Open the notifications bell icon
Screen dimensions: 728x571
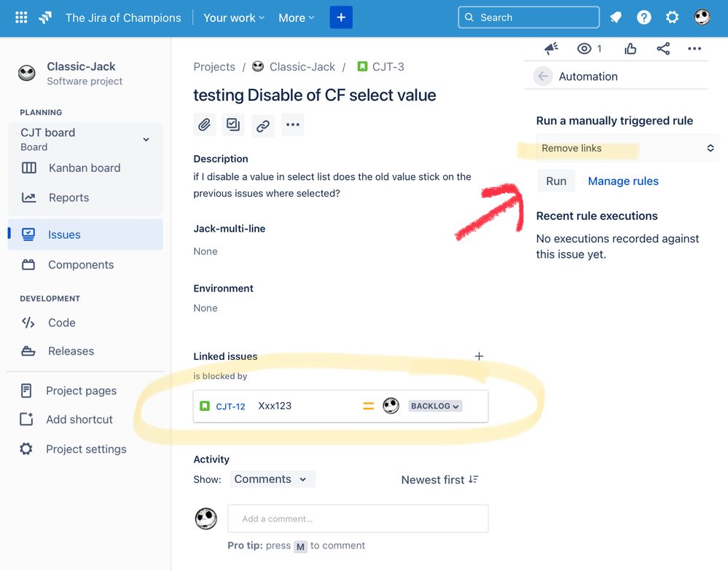(616, 17)
